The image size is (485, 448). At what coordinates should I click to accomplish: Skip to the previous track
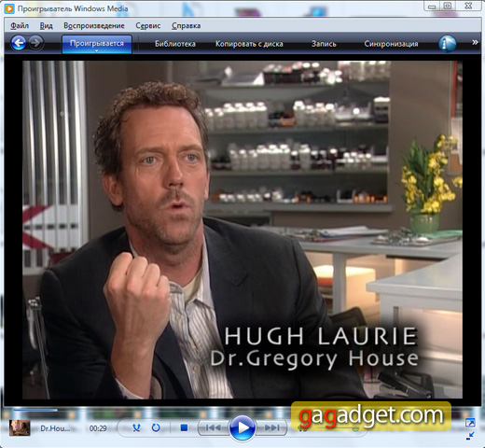[214, 428]
